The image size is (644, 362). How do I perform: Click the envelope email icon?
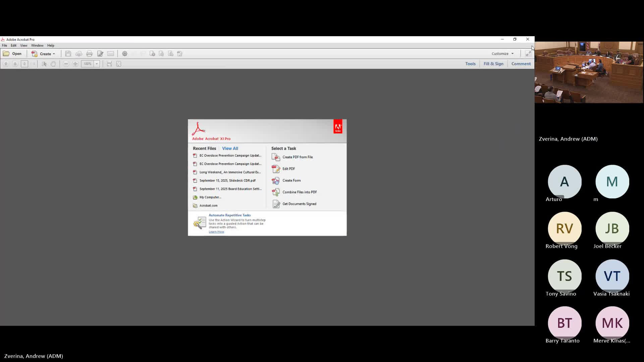click(x=110, y=54)
